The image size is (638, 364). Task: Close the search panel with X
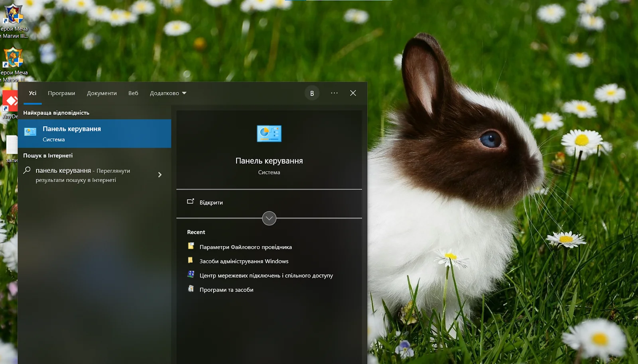tap(353, 93)
